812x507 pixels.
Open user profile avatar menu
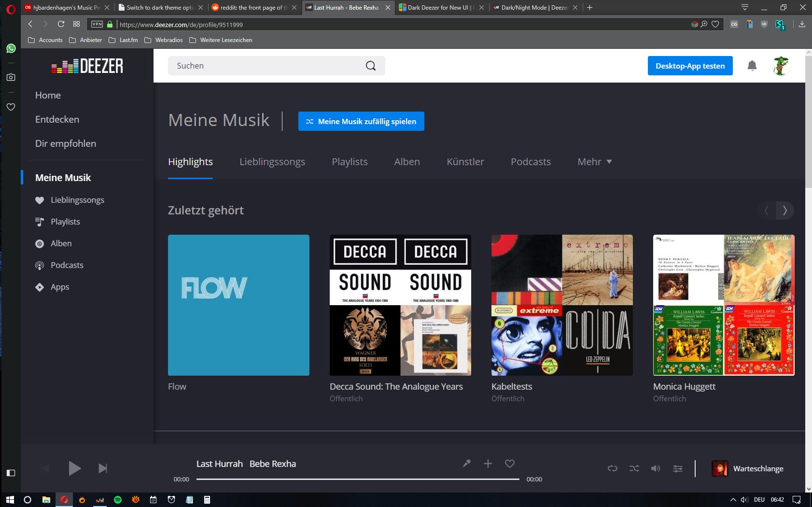(781, 66)
